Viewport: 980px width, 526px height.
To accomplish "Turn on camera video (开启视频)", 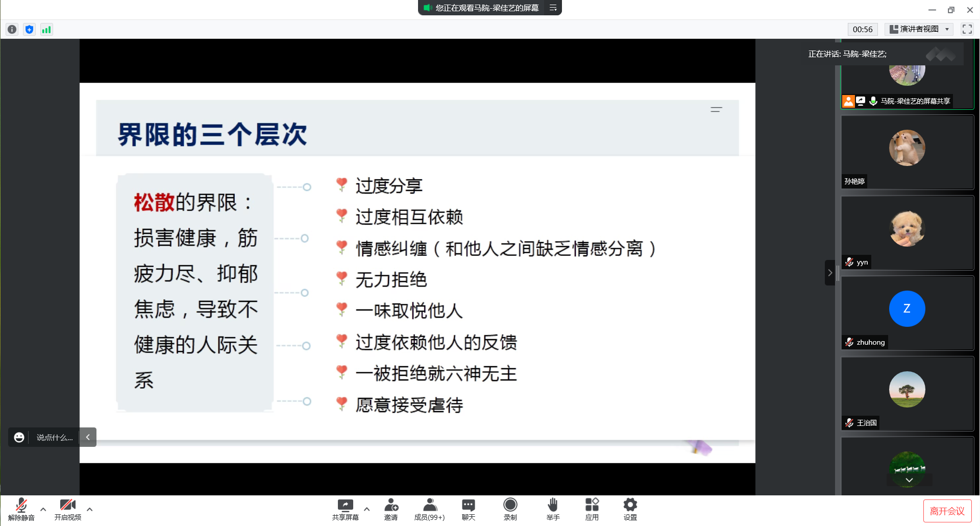I will coord(68,509).
